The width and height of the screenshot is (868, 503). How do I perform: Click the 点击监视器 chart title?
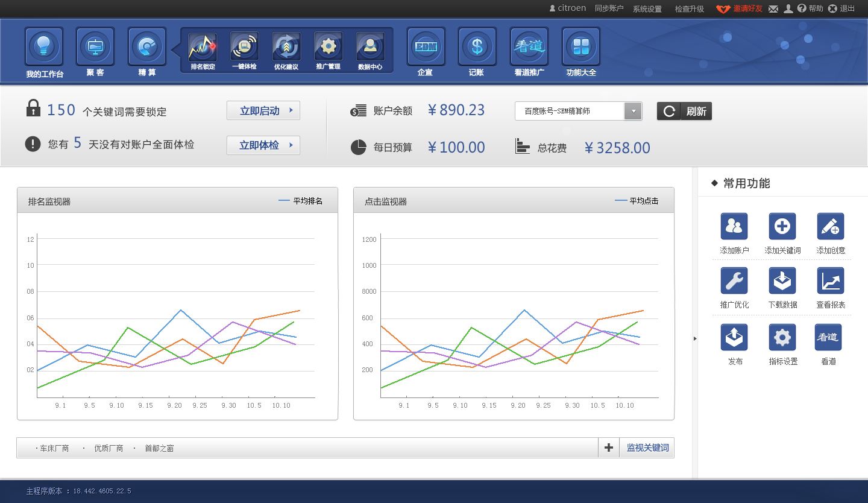(x=386, y=201)
